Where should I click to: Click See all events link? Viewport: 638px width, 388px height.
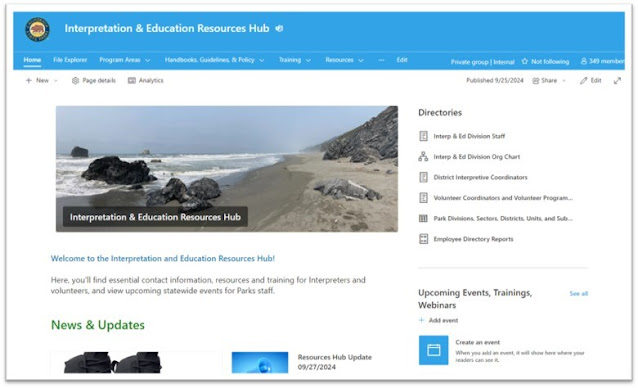(x=579, y=293)
